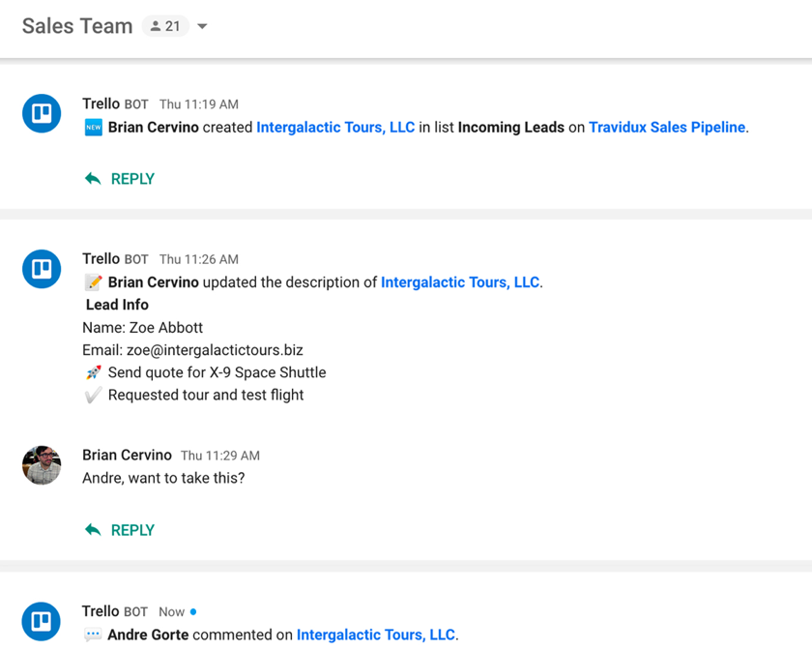
Task: Open Intergalactic Tours, LLC link in comment message
Action: click(x=376, y=635)
